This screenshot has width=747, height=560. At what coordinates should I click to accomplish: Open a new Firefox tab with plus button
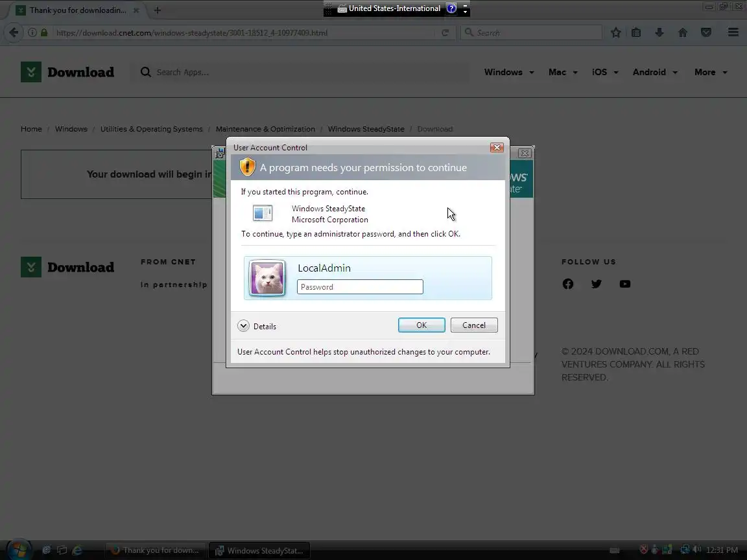pos(157,10)
